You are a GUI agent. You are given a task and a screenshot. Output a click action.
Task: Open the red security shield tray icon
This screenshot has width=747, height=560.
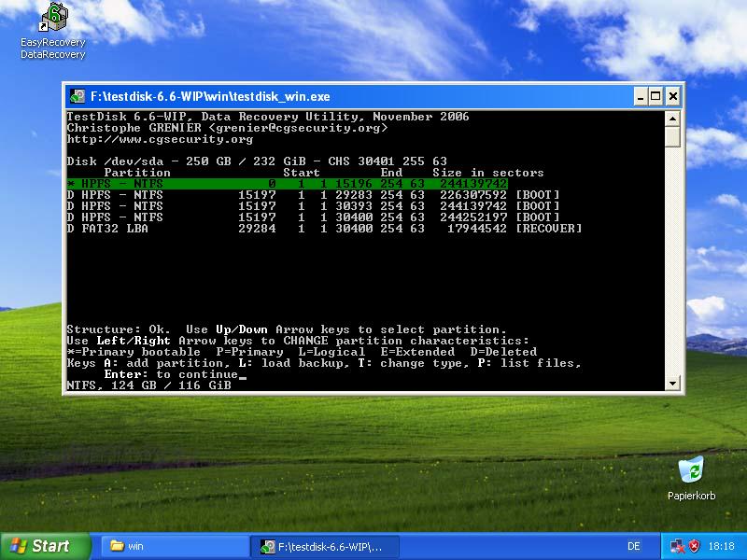[x=695, y=546]
